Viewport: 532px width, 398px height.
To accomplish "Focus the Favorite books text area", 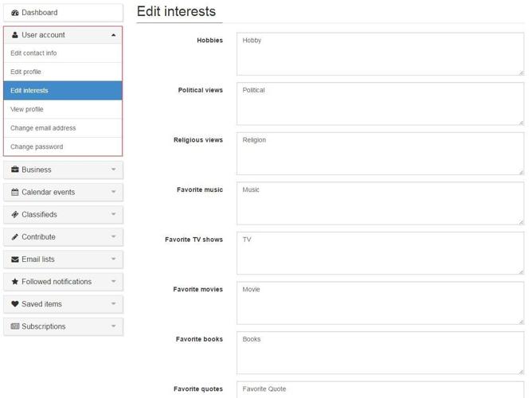I will click(x=381, y=353).
